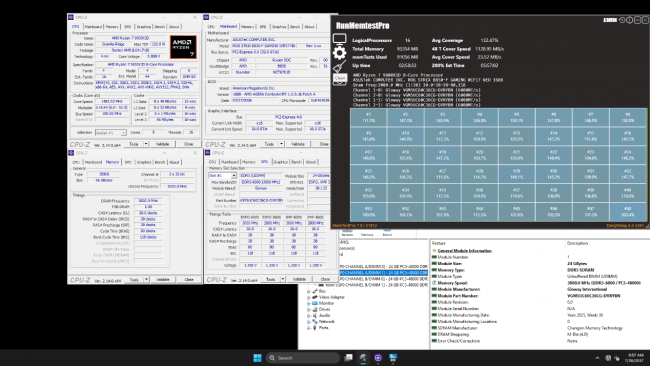This screenshot has height=366, width=650.
Task: Click Validate button in CPU-Z Memory window
Action: pyautogui.click(x=163, y=280)
